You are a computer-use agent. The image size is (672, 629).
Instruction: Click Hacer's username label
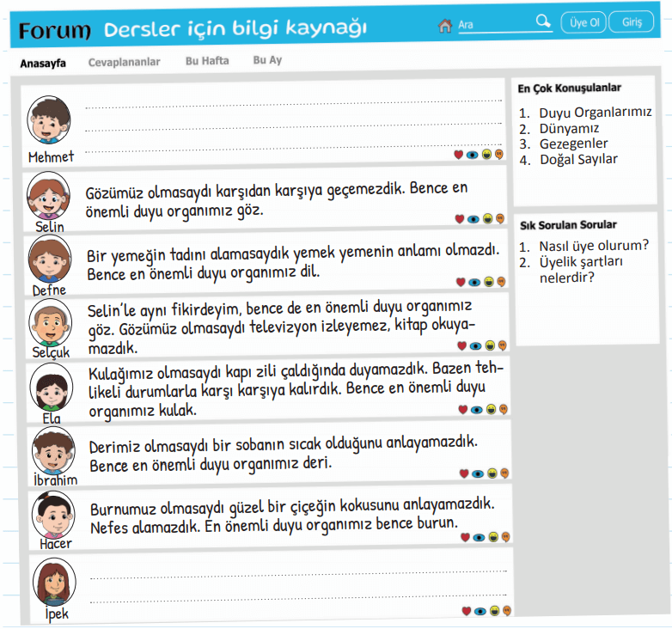(56, 544)
